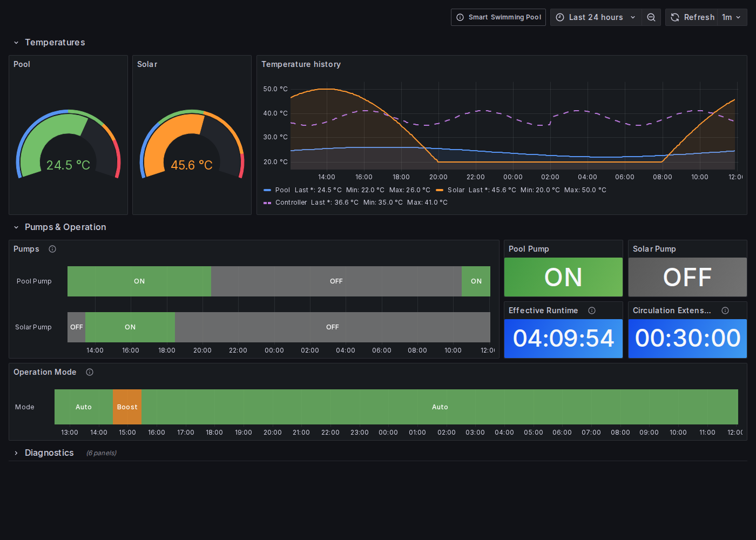
Task: Click the info icon beside Pumps title
Action: point(52,249)
